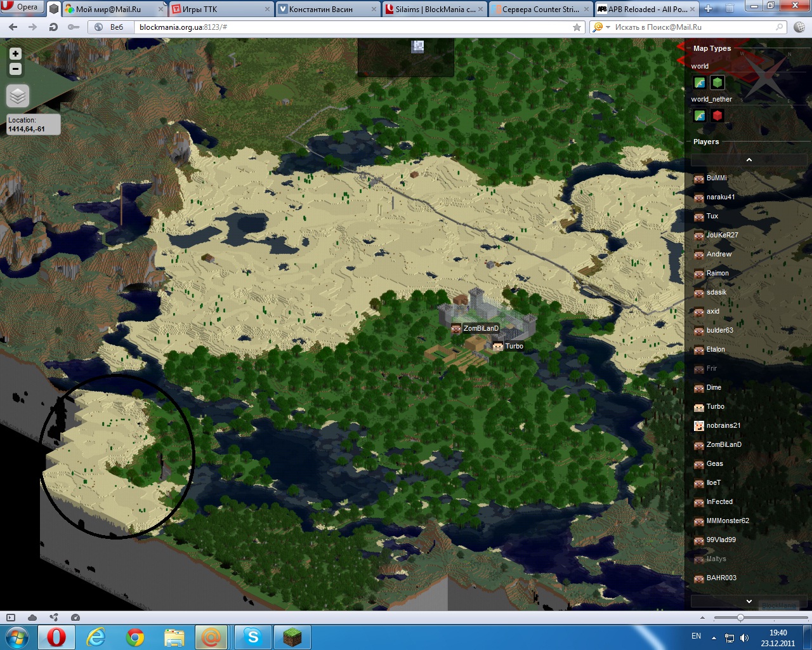Open Mail.Ru Agent from taskbar
Viewport: 812px width, 650px height.
coord(211,637)
